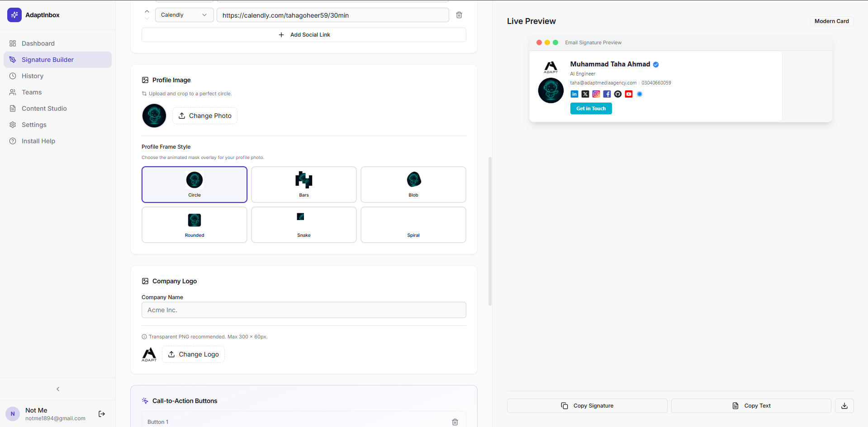Click the email address in the preview

click(x=603, y=83)
